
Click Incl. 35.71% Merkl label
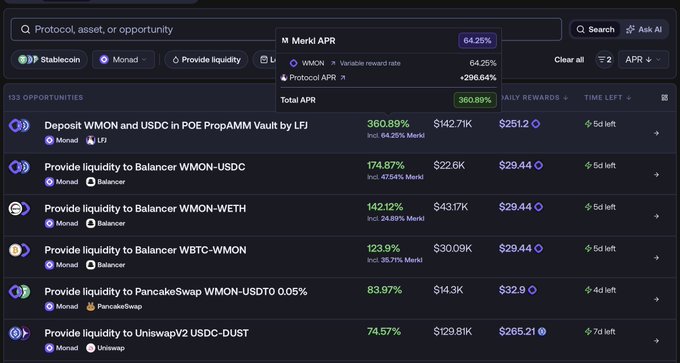pos(395,260)
